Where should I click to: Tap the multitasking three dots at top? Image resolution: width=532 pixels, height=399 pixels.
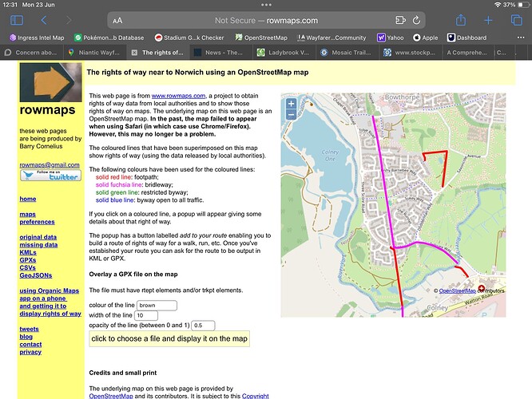(x=266, y=5)
